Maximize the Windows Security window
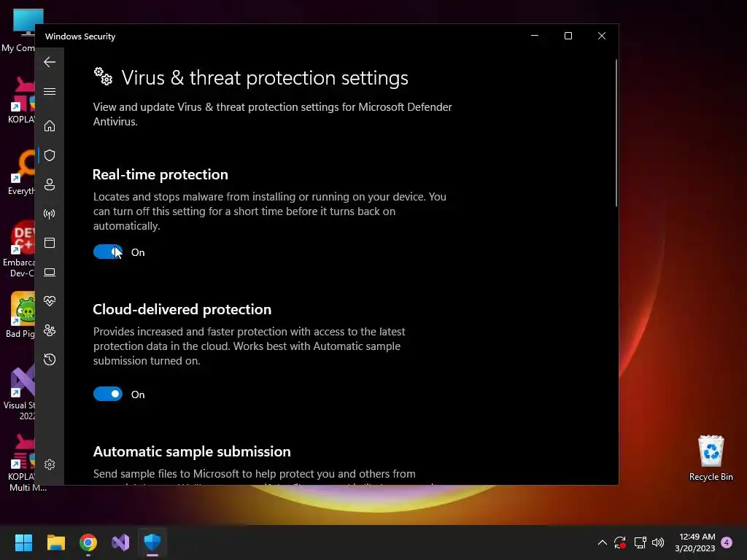 click(568, 36)
